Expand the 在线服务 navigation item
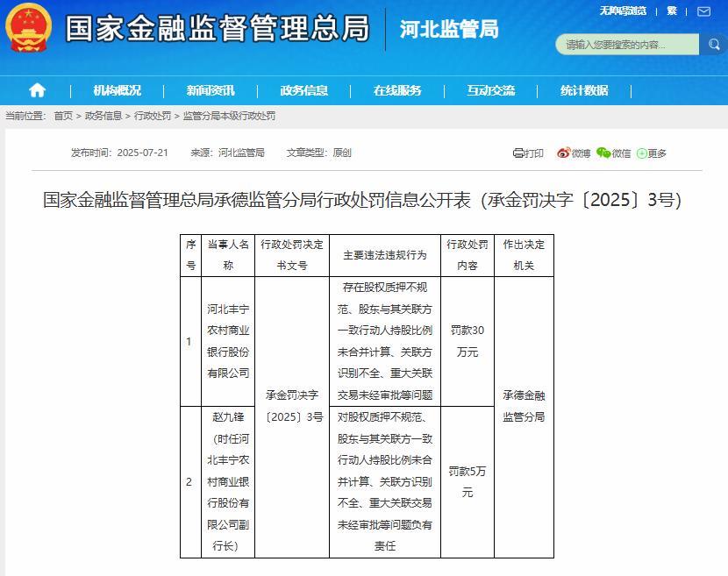 pyautogui.click(x=397, y=90)
